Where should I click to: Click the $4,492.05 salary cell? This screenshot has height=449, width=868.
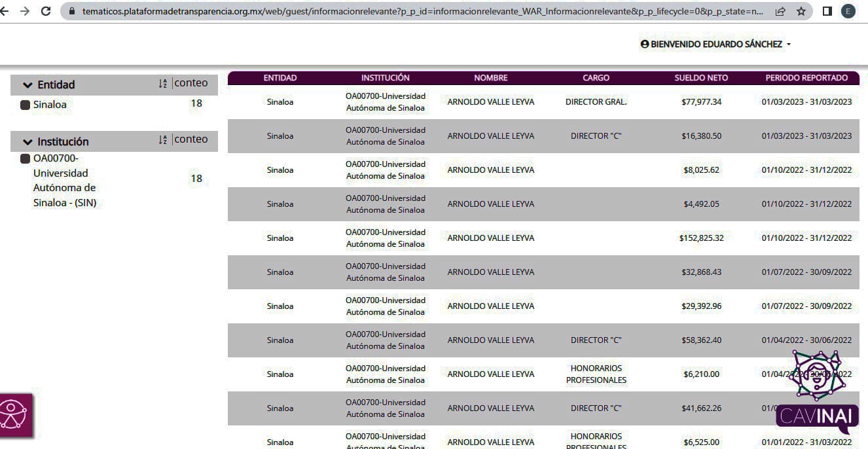click(x=702, y=204)
